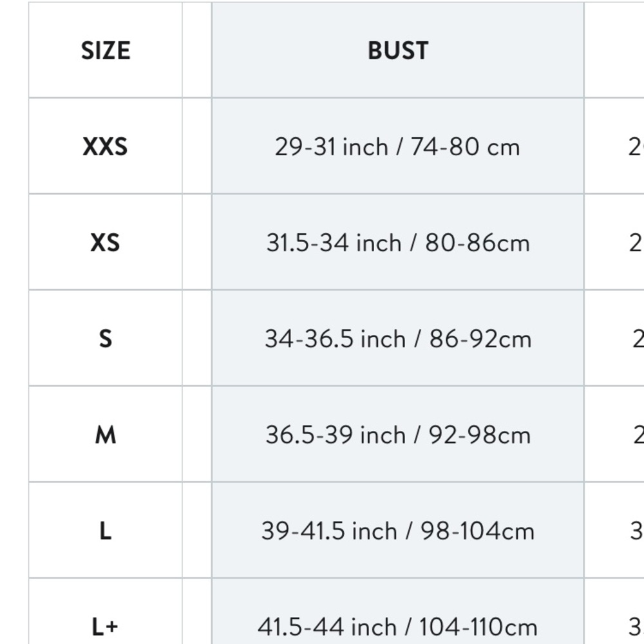
Task: Select the 29-31 inch bust measurement cell
Action: point(397,146)
